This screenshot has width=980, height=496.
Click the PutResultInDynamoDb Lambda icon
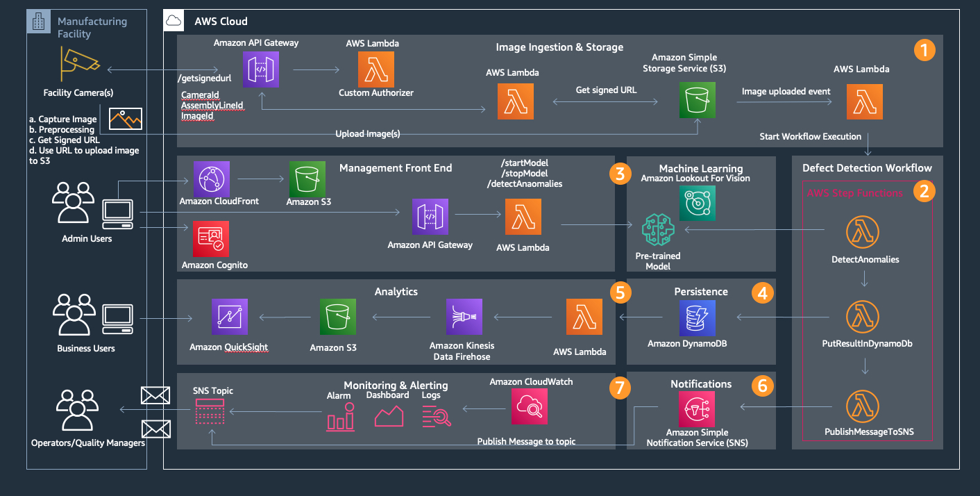pyautogui.click(x=864, y=317)
